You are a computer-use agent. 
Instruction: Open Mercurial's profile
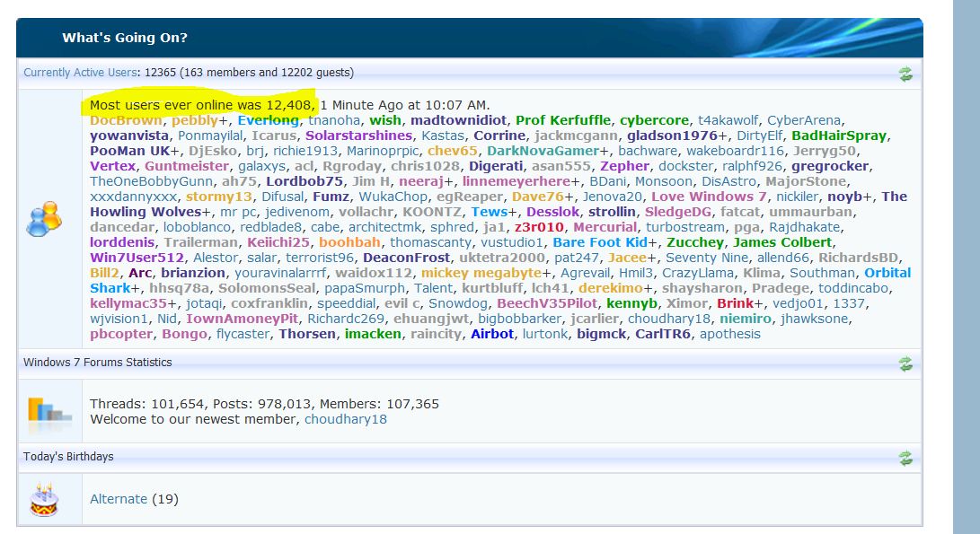605,227
